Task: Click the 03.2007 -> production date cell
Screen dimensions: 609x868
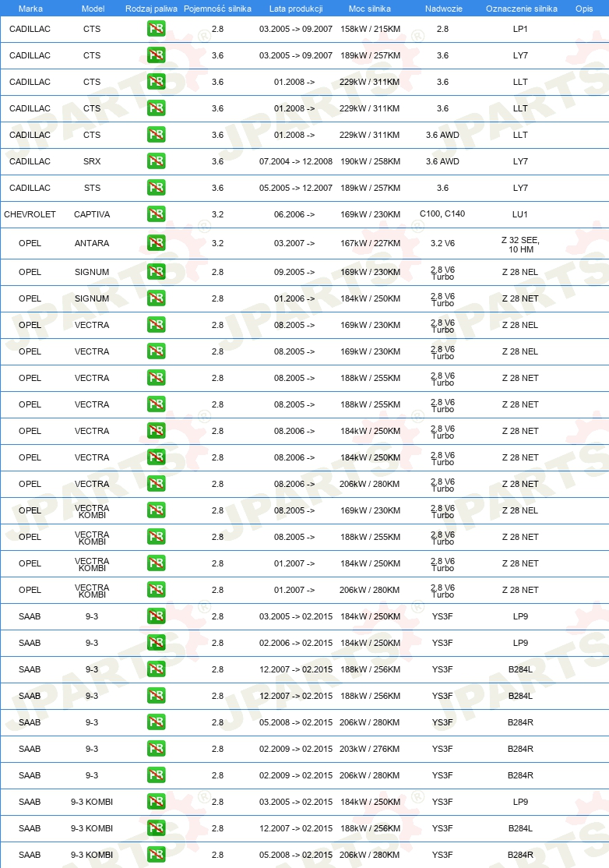Action: pos(294,243)
